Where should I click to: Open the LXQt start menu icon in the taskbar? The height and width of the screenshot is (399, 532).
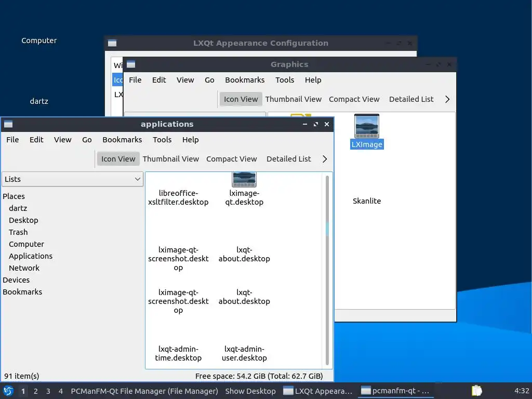(8, 391)
